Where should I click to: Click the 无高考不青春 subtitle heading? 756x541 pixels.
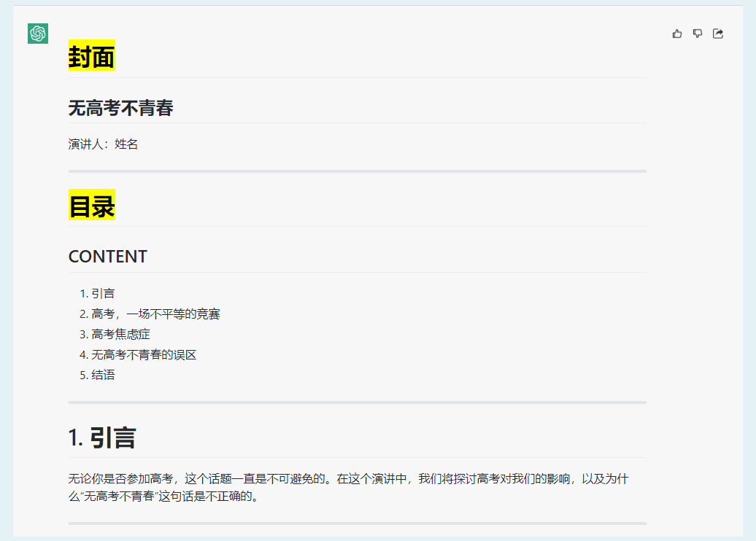coord(120,109)
